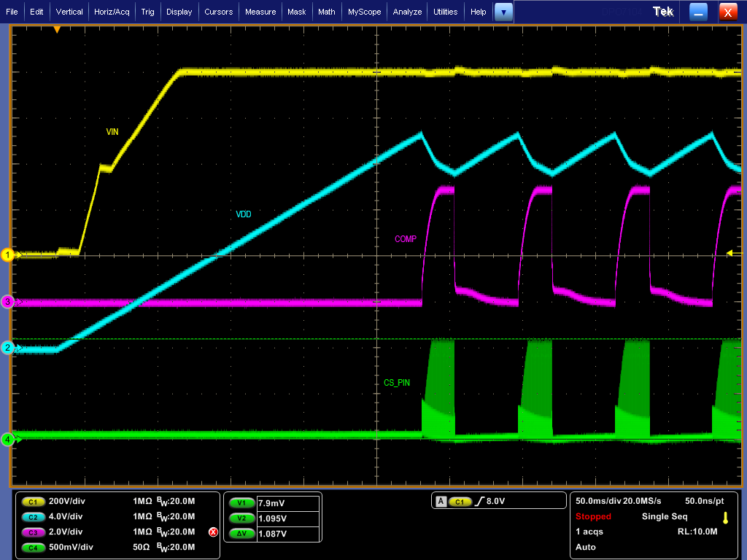Screen dimensions: 747x560
Task: Click the ΔV cursor readout badge
Action: pos(241,533)
